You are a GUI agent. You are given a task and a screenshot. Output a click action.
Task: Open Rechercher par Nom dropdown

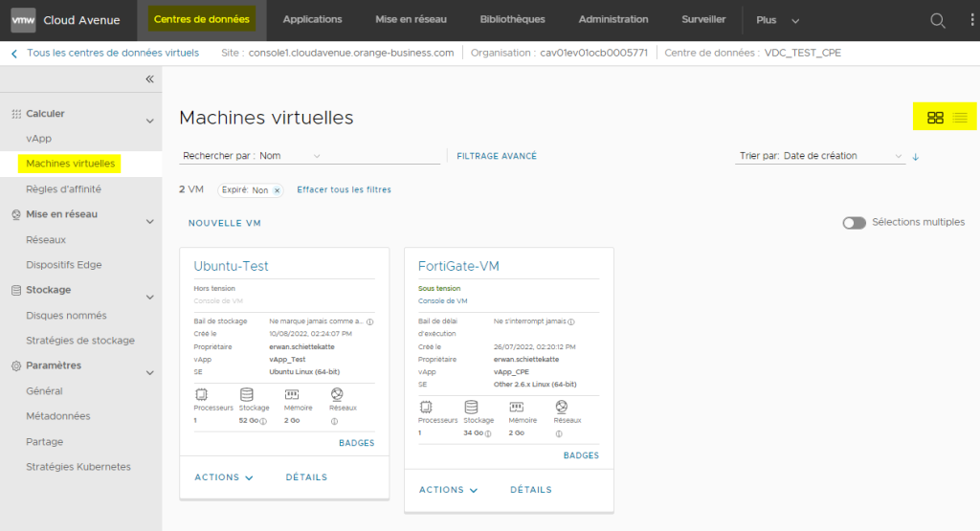point(289,156)
